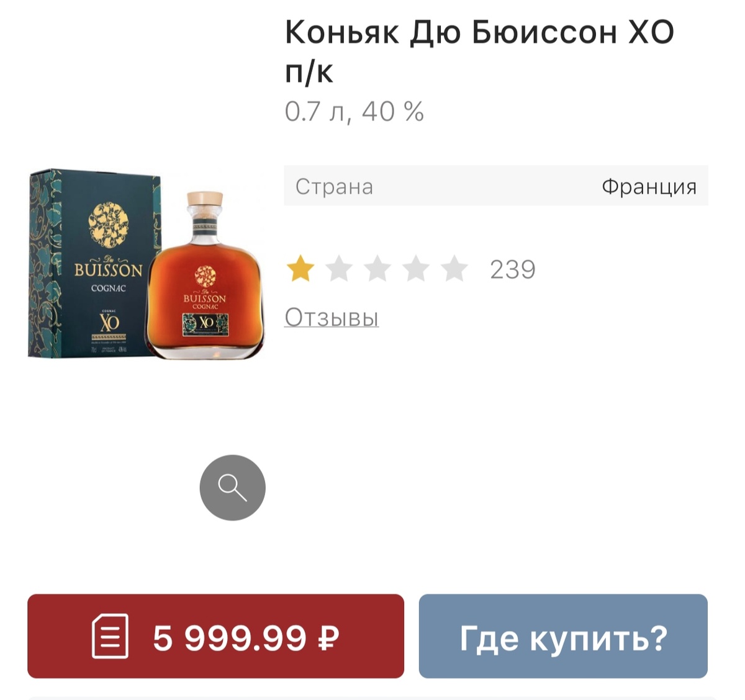The image size is (745, 700).
Task: Click the Где купить? button
Action: [x=563, y=636]
